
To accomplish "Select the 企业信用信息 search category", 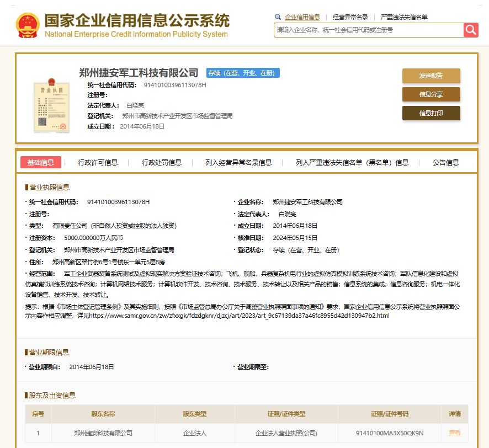I will (x=302, y=17).
